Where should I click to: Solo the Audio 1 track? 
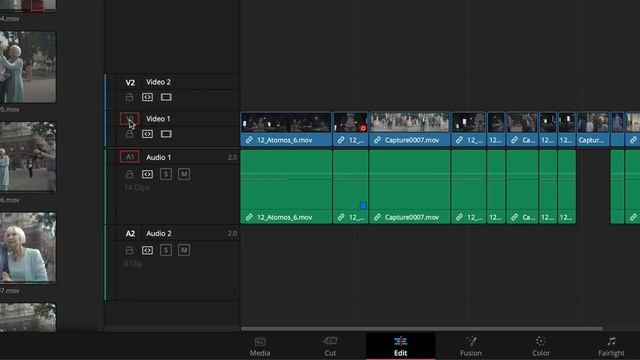(x=166, y=174)
